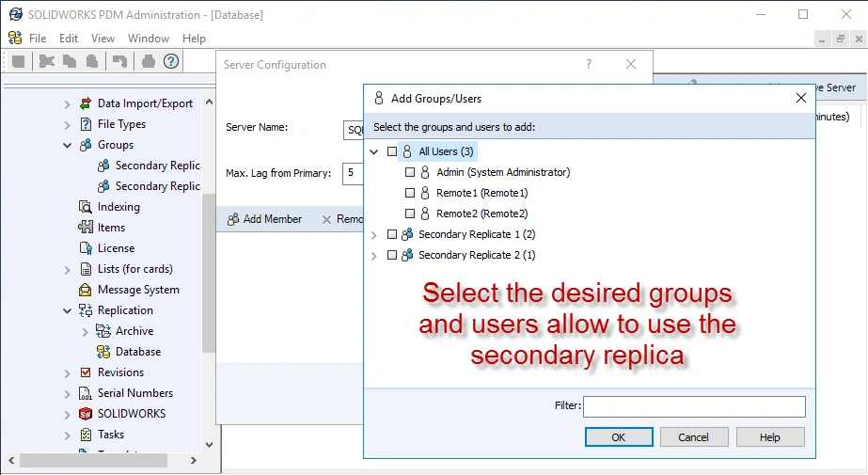The image size is (868, 475).
Task: Click the copy toolbar icon
Action: point(70,61)
